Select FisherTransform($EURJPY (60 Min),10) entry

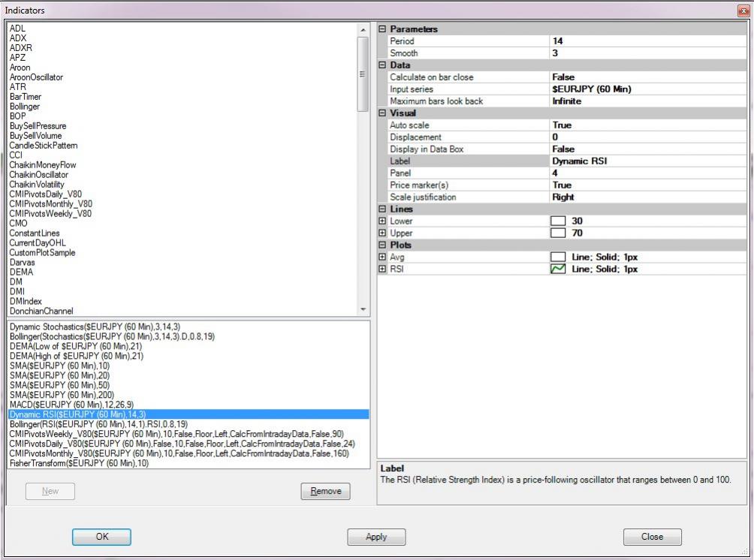(x=80, y=463)
